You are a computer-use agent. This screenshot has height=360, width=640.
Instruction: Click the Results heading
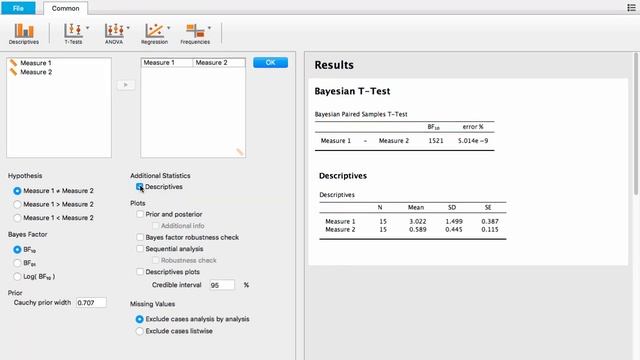tap(334, 65)
